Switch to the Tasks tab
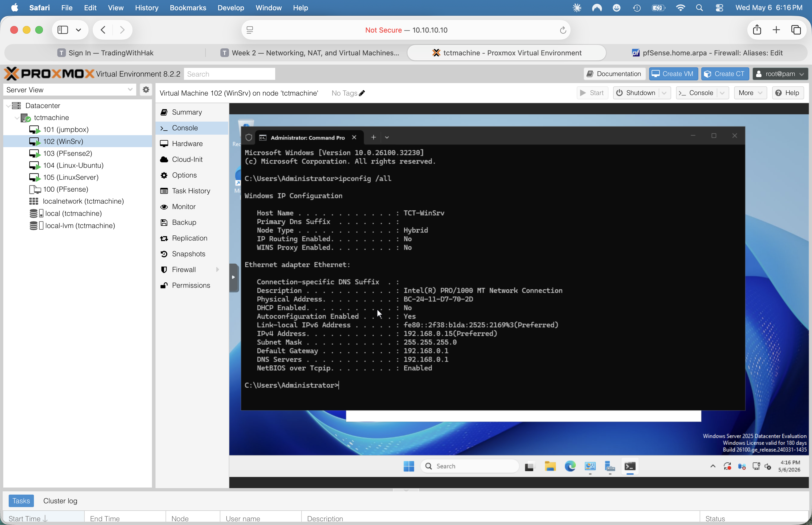Screen dimensions: 812x525 [21, 501]
